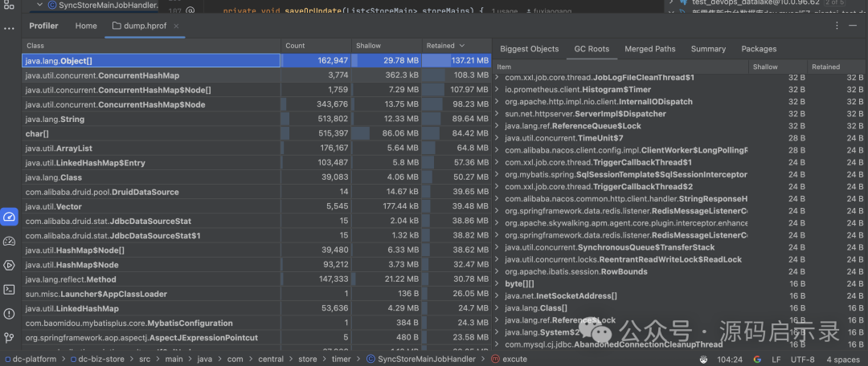Expand the InternalIODispatch GC root row
868x366 pixels.
point(497,102)
